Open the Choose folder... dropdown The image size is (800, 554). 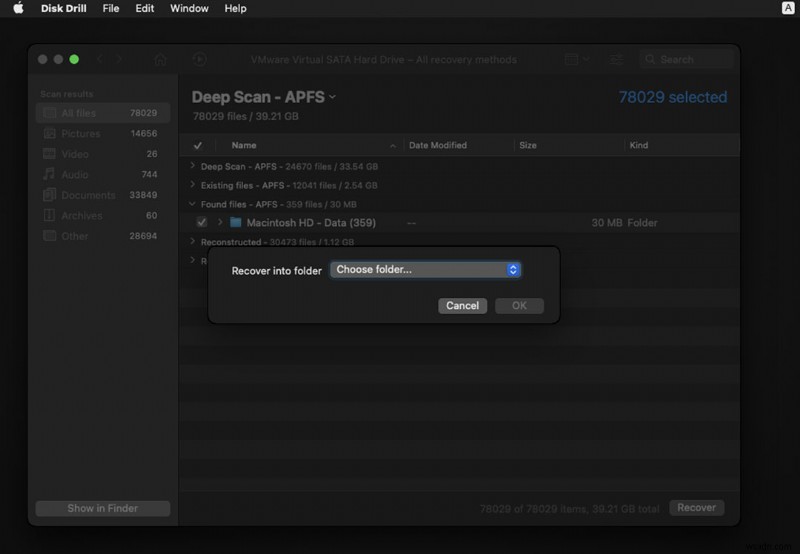425,269
